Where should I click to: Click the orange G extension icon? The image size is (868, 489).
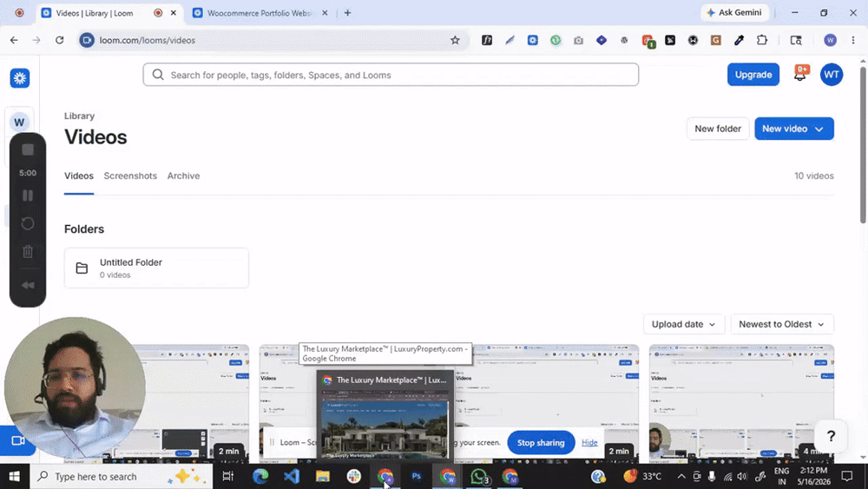tap(716, 40)
